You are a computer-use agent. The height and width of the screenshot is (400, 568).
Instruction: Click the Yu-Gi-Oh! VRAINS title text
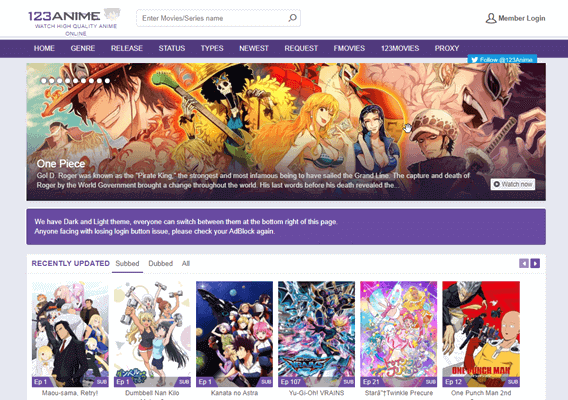pyautogui.click(x=316, y=393)
